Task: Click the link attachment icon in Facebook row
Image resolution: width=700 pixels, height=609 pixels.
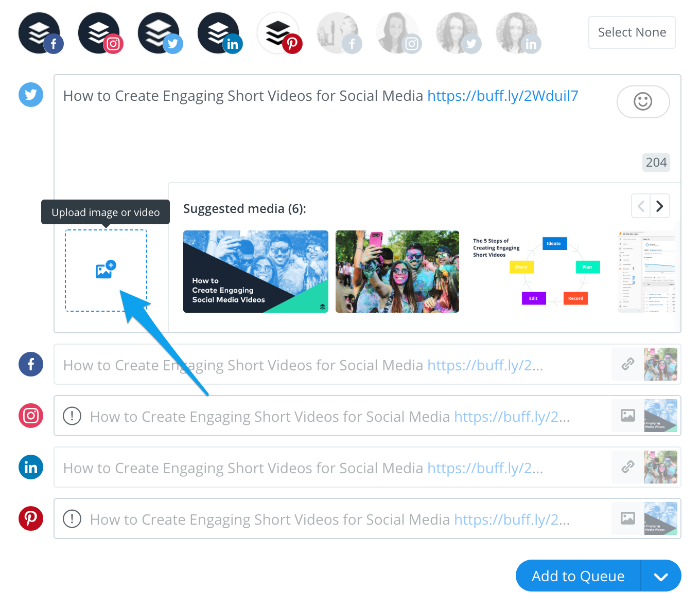Action: [628, 364]
